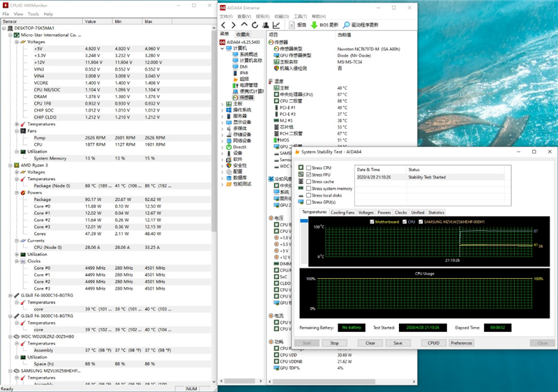This screenshot has height=392, width=558.
Task: Collapse the 计算机 tree node in AIDA64
Action: tap(223, 48)
